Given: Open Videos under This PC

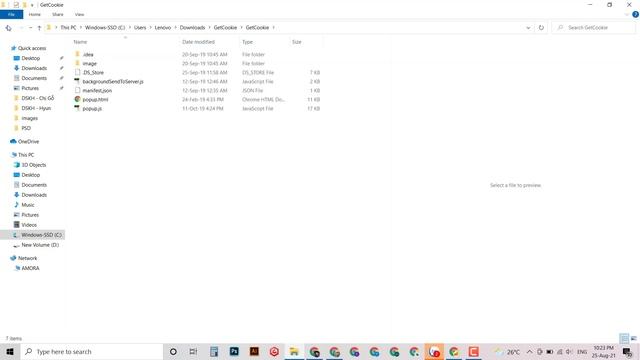Looking at the screenshot, I should pos(29,225).
